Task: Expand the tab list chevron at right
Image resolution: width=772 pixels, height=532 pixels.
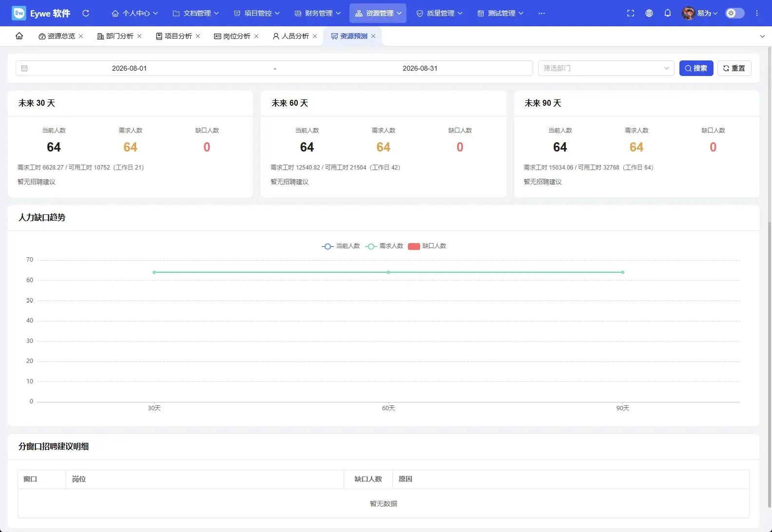Action: 762,36
